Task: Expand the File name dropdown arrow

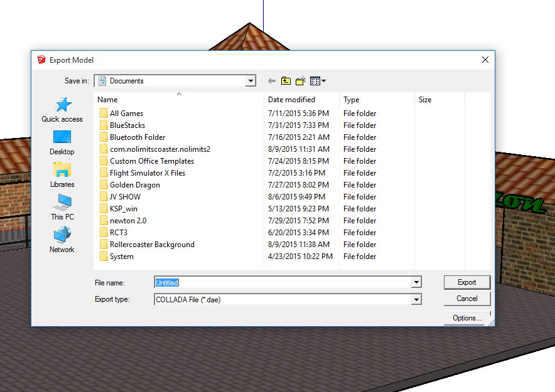Action: point(416,283)
